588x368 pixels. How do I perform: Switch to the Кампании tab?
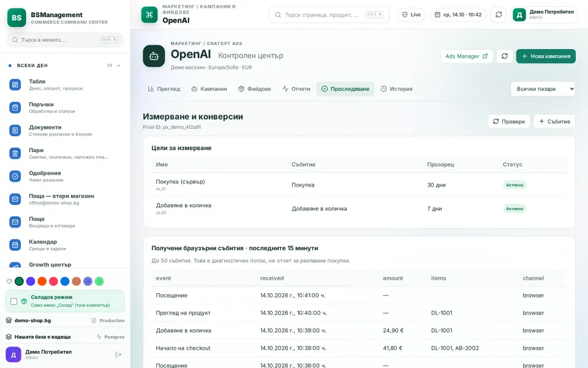point(209,89)
